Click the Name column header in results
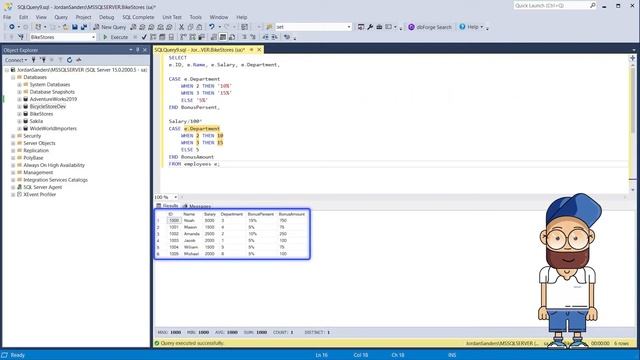640x360 pixels. [x=189, y=214]
